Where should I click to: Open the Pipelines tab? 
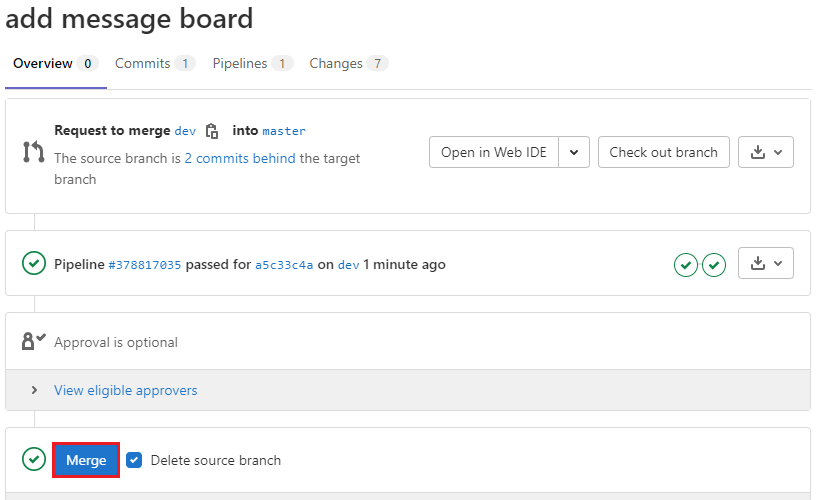coord(240,64)
